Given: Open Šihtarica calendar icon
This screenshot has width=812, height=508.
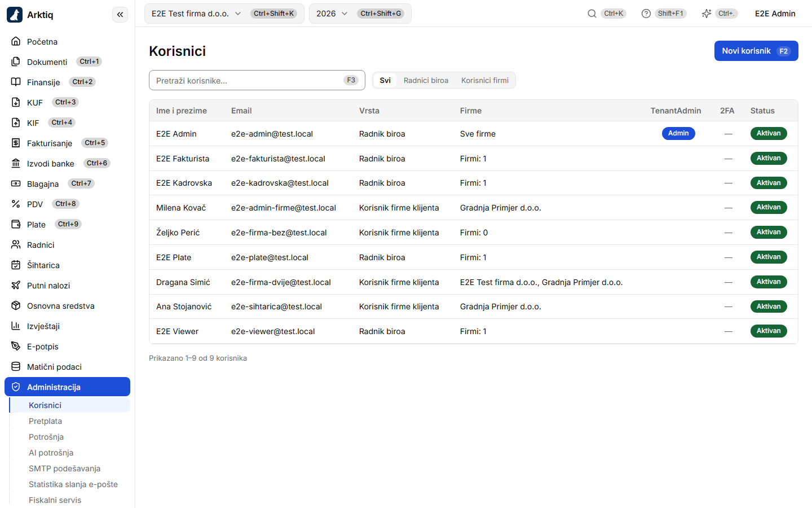Looking at the screenshot, I should [x=16, y=265].
